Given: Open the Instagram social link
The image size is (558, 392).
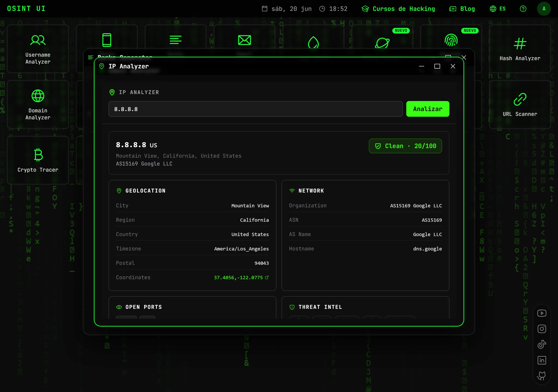Looking at the screenshot, I should point(542,329).
